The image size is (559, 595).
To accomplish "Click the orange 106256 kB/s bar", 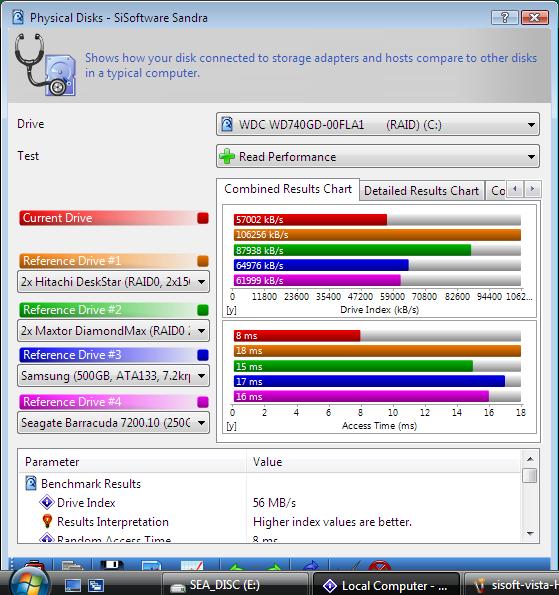I will click(x=377, y=235).
